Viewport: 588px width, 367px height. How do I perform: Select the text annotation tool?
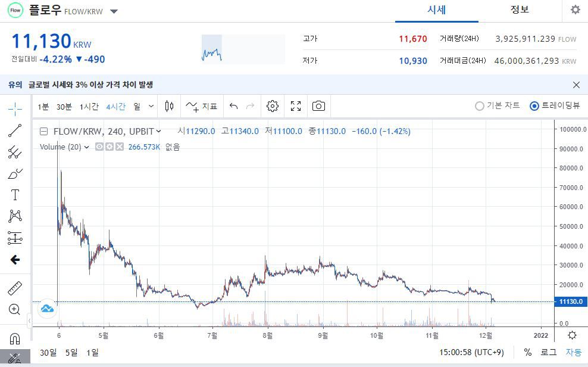pos(15,195)
